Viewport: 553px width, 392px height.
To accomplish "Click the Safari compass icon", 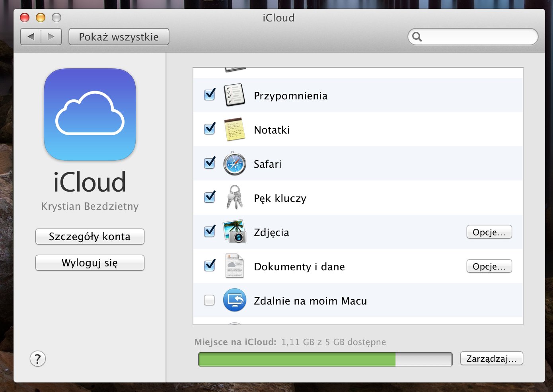I will [x=234, y=163].
